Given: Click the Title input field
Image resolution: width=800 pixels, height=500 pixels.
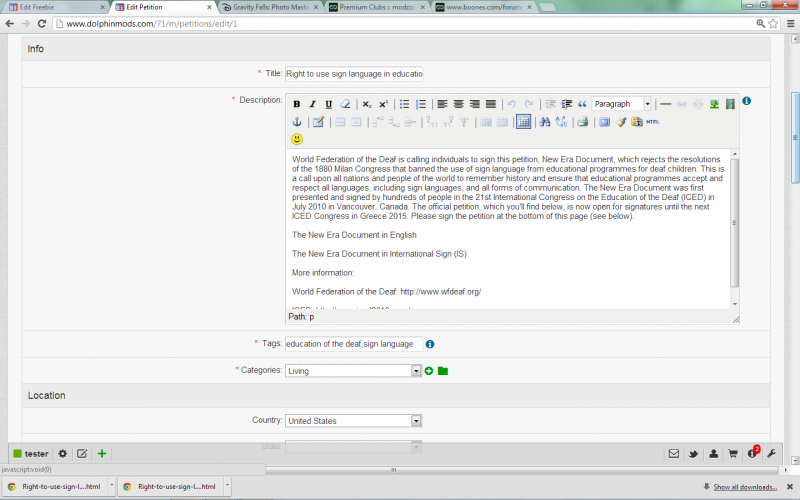Looking at the screenshot, I should click(354, 74).
